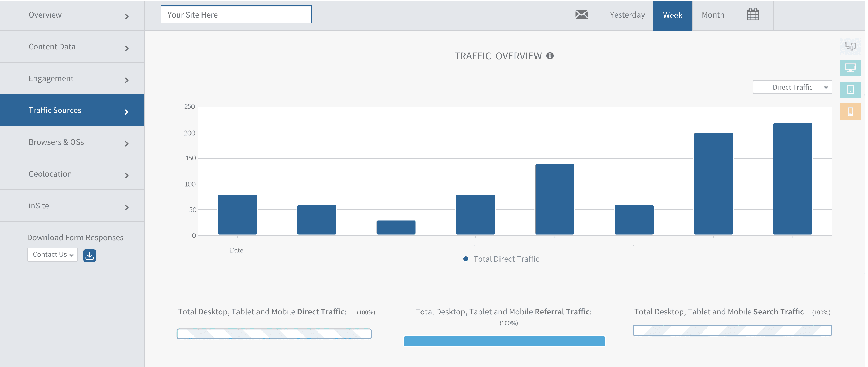868x367 pixels.
Task: Expand the Overview section chevron
Action: point(127,16)
